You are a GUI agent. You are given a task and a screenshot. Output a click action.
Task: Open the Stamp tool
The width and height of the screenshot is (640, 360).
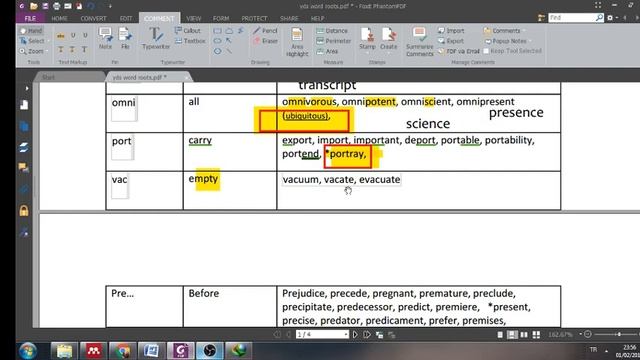pyautogui.click(x=367, y=38)
